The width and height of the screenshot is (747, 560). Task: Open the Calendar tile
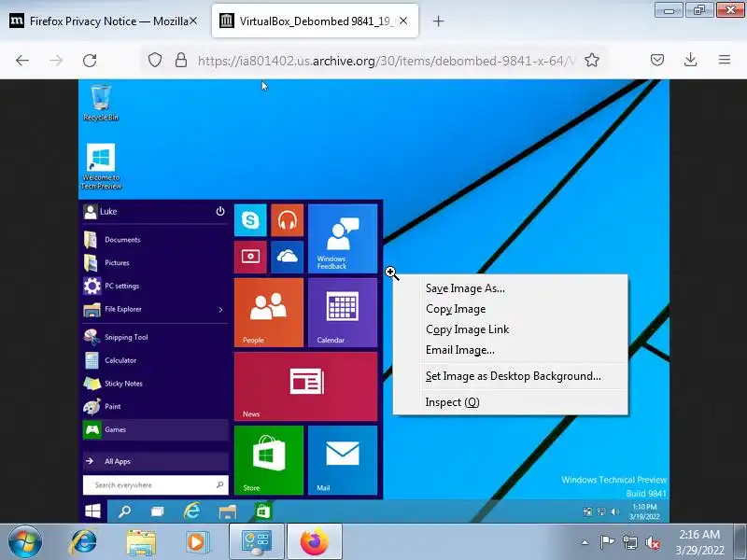click(343, 313)
